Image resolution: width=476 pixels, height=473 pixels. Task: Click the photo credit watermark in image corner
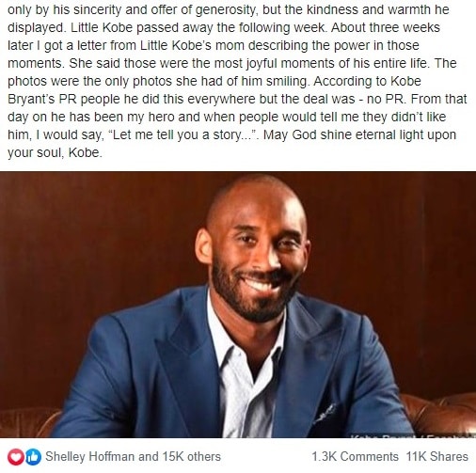(x=413, y=435)
